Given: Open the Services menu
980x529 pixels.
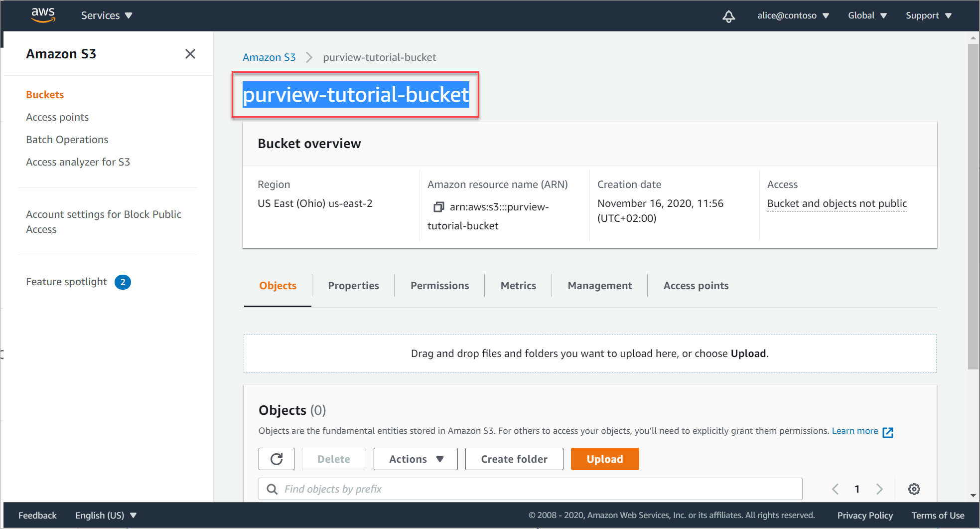Looking at the screenshot, I should point(106,15).
